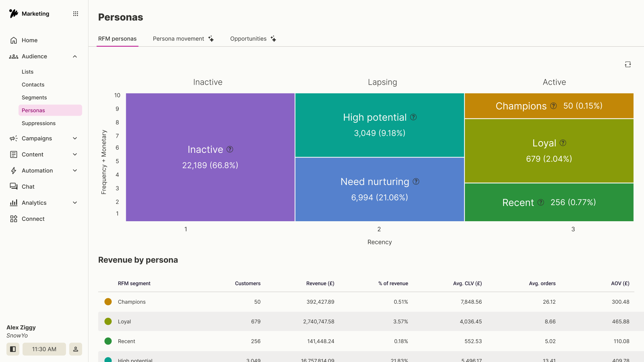
Task: Expand the Campaigns section chevron
Action: (75, 138)
